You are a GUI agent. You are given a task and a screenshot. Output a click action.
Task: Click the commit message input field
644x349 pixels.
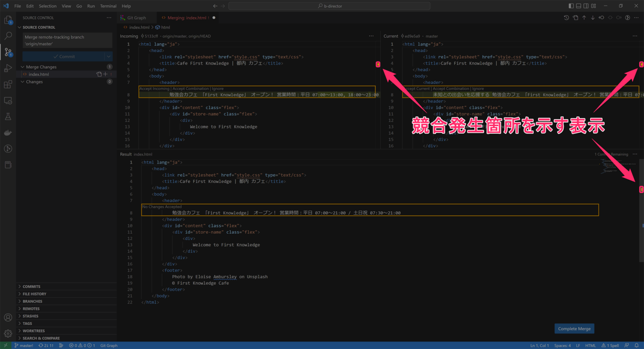click(68, 40)
